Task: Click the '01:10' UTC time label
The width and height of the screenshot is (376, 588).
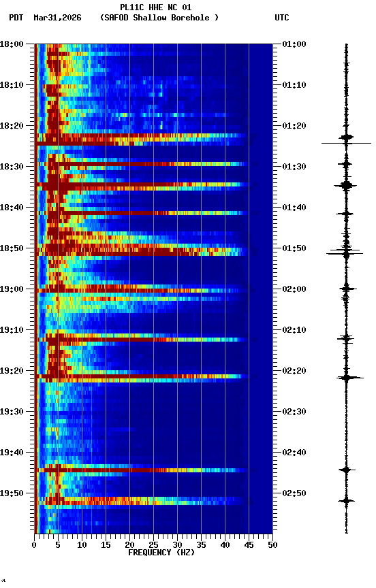Action: [x=294, y=85]
